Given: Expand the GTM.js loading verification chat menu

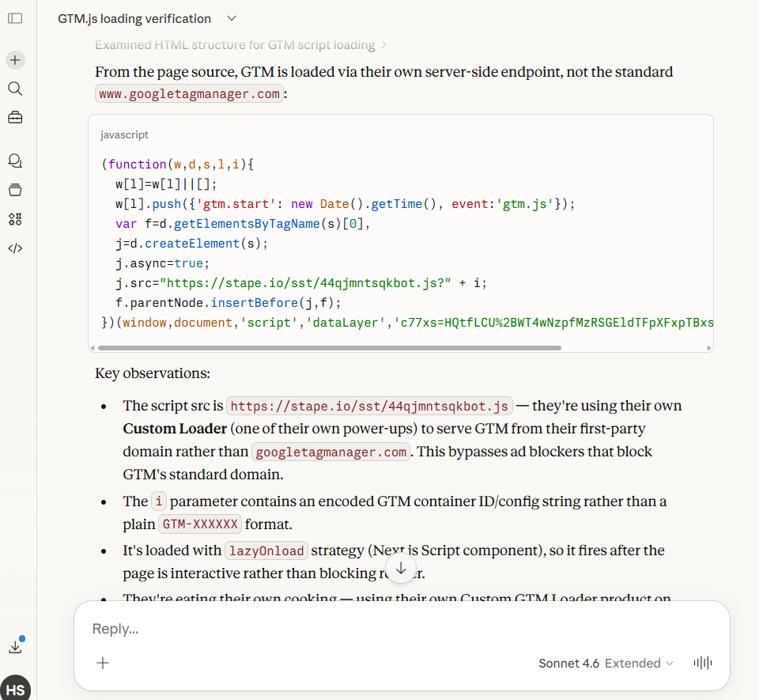Looking at the screenshot, I should tap(231, 18).
